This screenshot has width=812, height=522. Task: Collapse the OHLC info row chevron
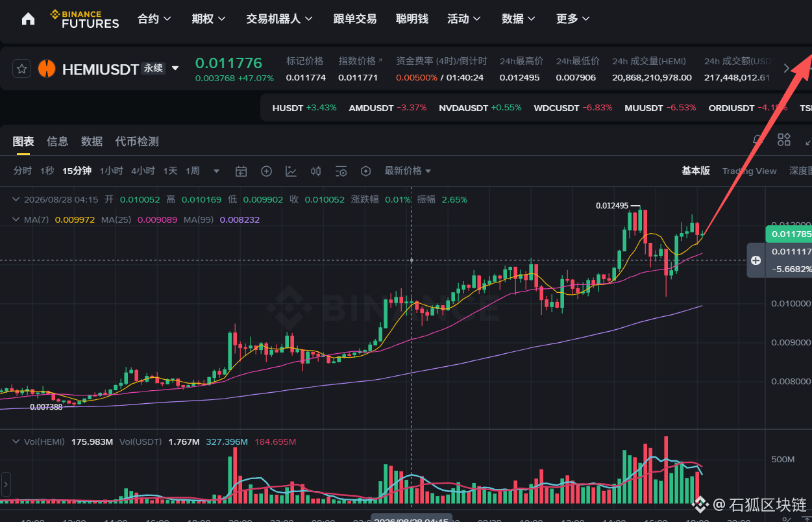[16, 199]
